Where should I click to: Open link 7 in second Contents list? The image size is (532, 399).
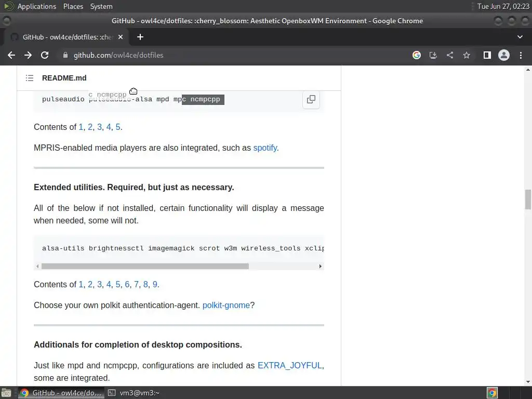tap(136, 284)
